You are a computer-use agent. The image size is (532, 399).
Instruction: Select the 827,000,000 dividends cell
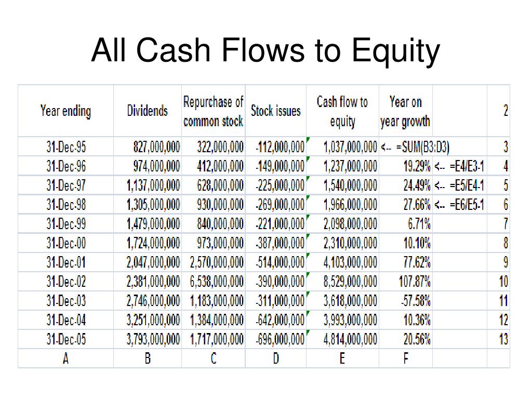(147, 147)
